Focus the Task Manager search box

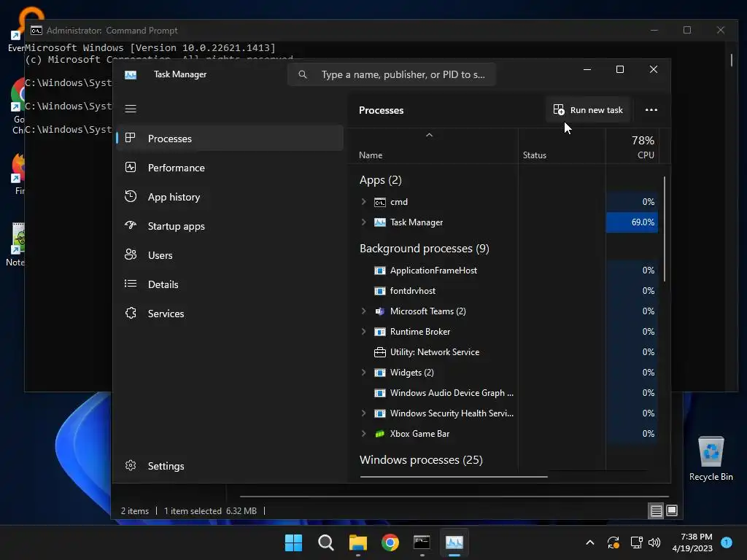[392, 75]
